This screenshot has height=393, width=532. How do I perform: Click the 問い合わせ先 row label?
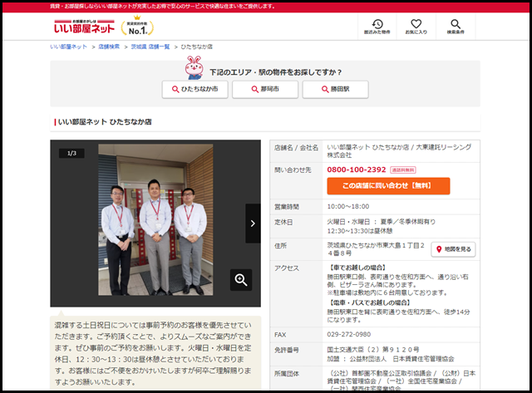(x=293, y=169)
